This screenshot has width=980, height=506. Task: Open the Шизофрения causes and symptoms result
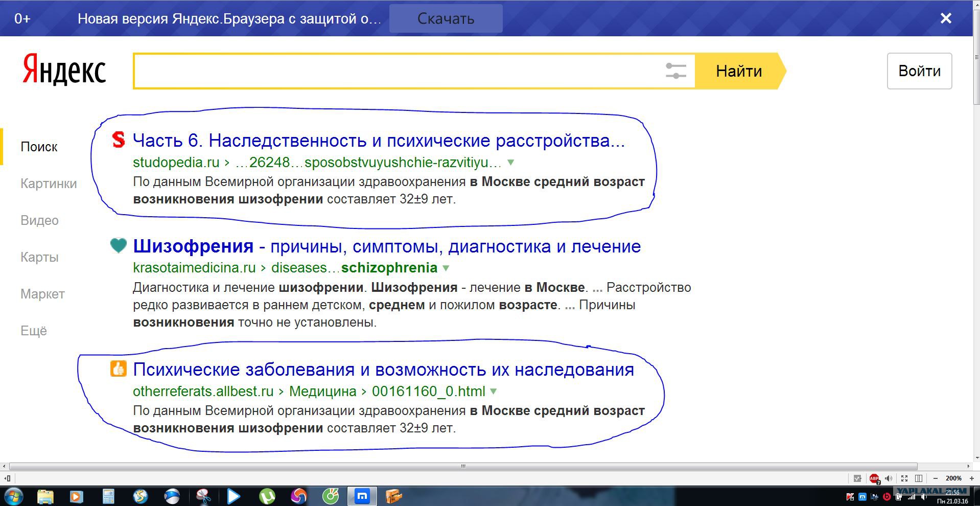click(386, 246)
